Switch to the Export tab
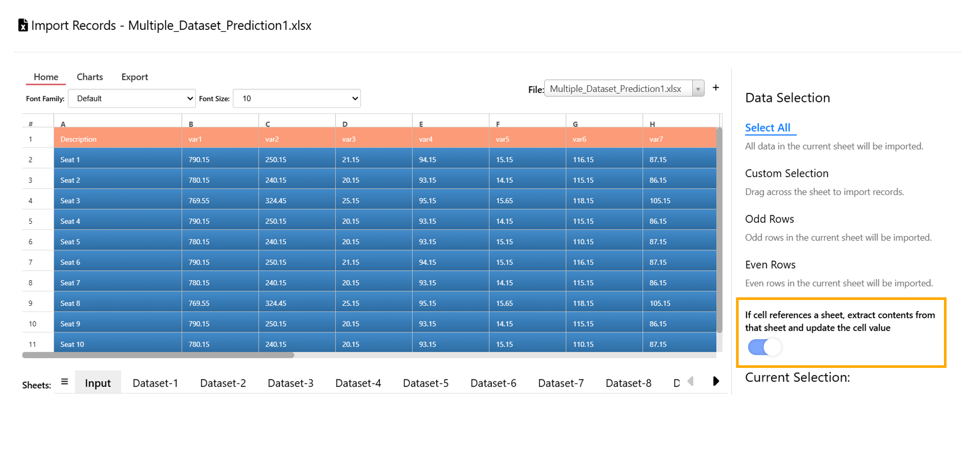Viewport: 980px width, 451px height. coord(135,77)
